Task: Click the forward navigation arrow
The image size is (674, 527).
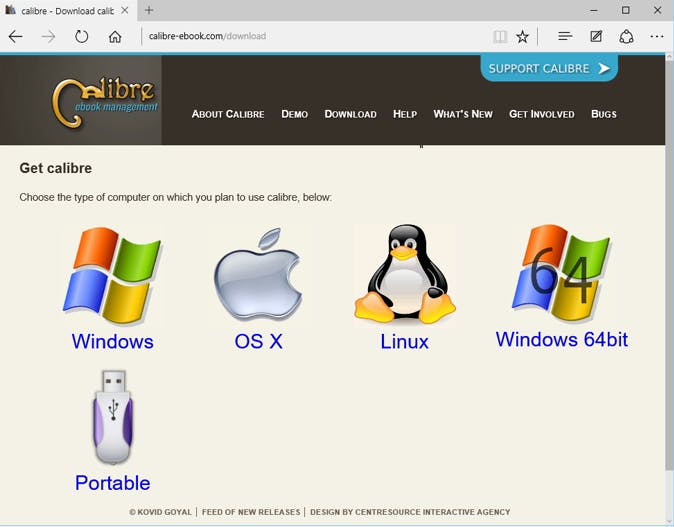Action: pos(49,37)
